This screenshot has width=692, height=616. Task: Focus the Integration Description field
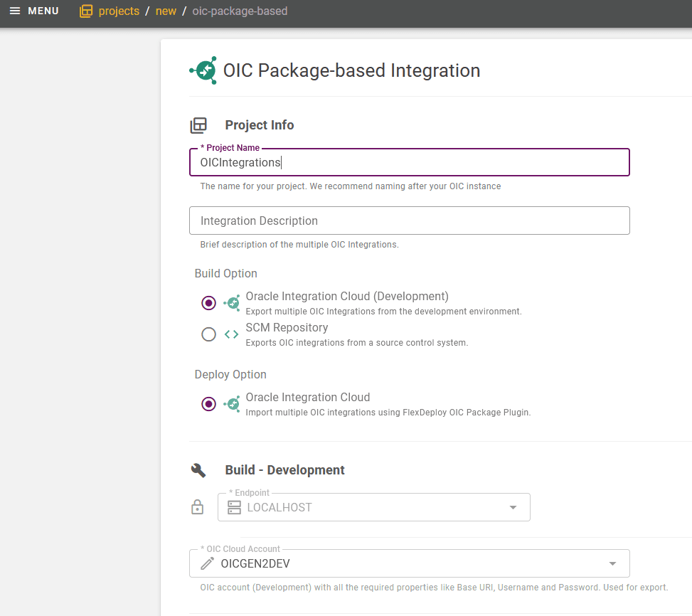pyautogui.click(x=409, y=221)
